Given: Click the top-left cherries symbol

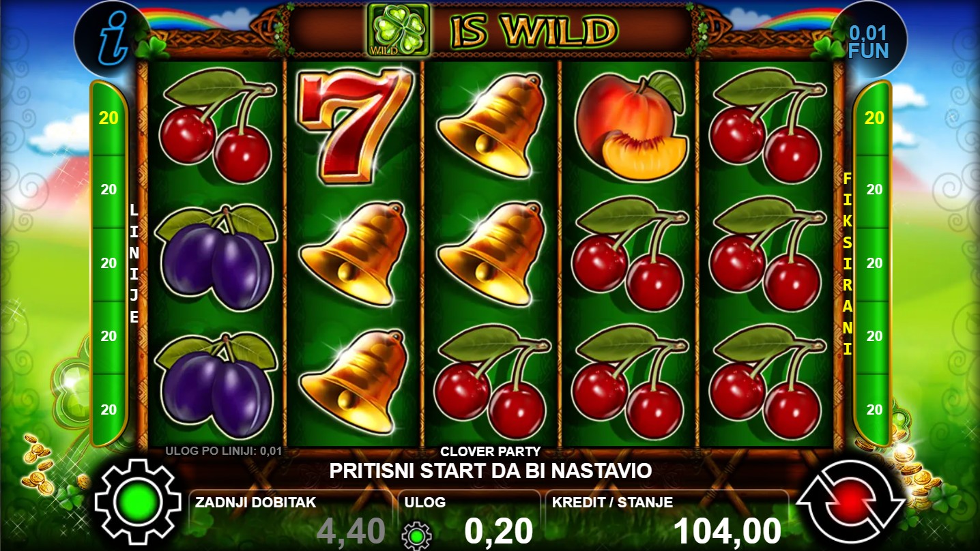Looking at the screenshot, I should (217, 126).
